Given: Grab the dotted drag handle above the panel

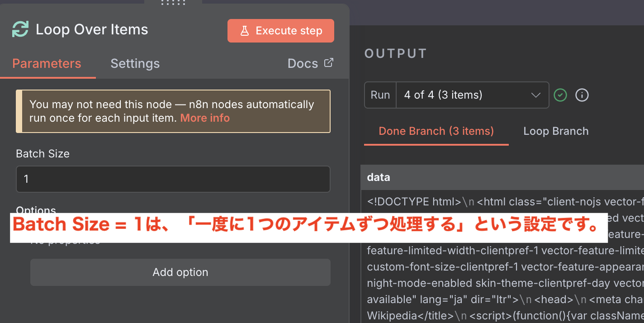Looking at the screenshot, I should click(x=173, y=3).
